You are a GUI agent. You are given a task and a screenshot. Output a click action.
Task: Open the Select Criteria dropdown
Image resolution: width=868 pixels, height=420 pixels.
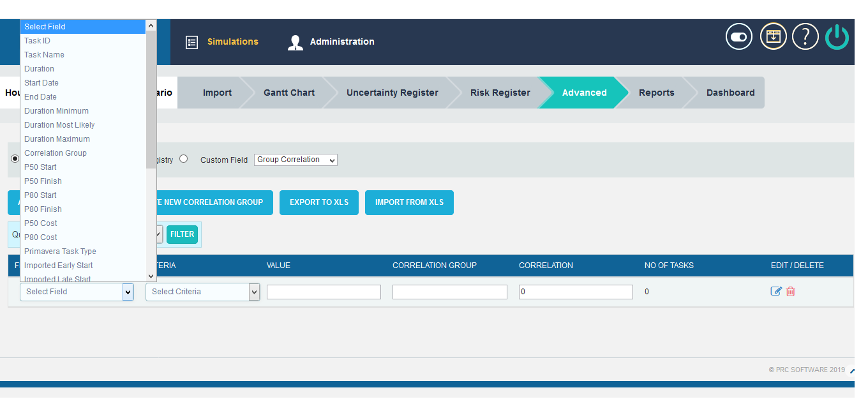click(x=202, y=291)
